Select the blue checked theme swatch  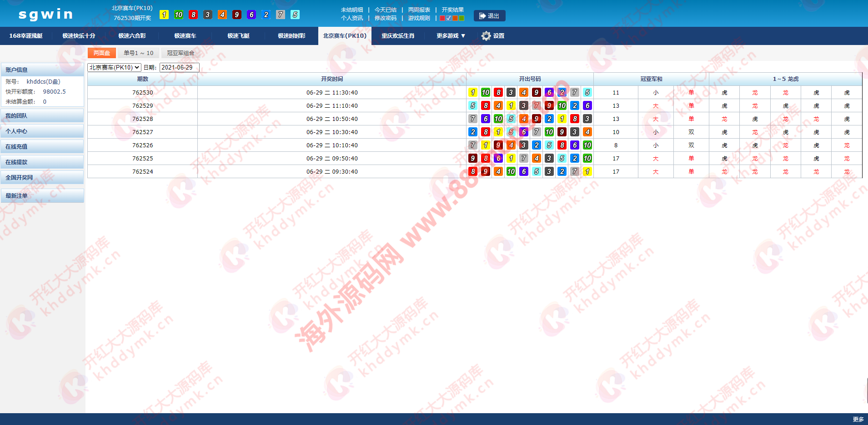coord(449,18)
